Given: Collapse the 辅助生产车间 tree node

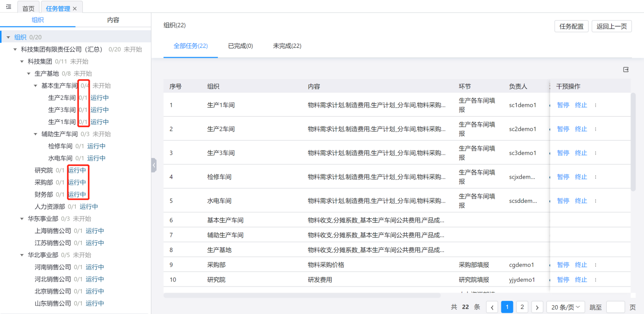Looking at the screenshot, I should pyautogui.click(x=36, y=134).
